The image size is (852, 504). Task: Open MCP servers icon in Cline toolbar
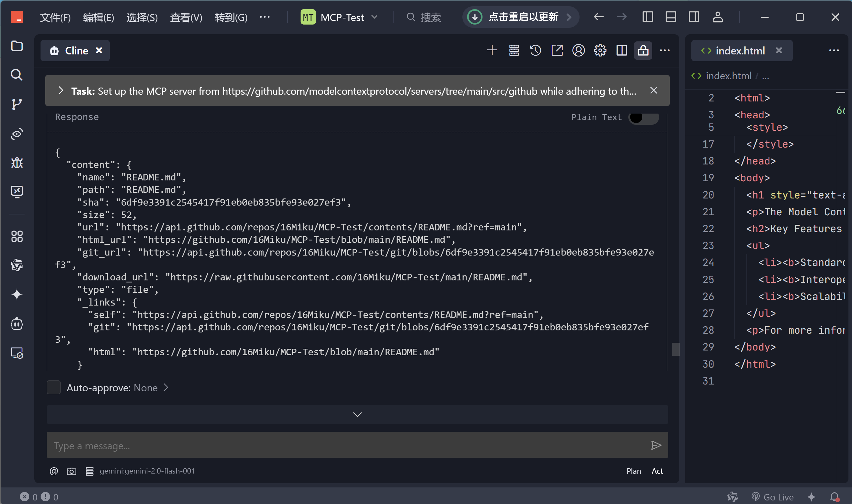(514, 51)
